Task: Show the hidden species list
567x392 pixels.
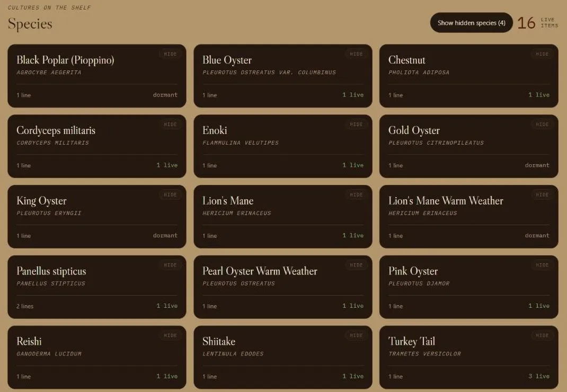Action: point(471,23)
